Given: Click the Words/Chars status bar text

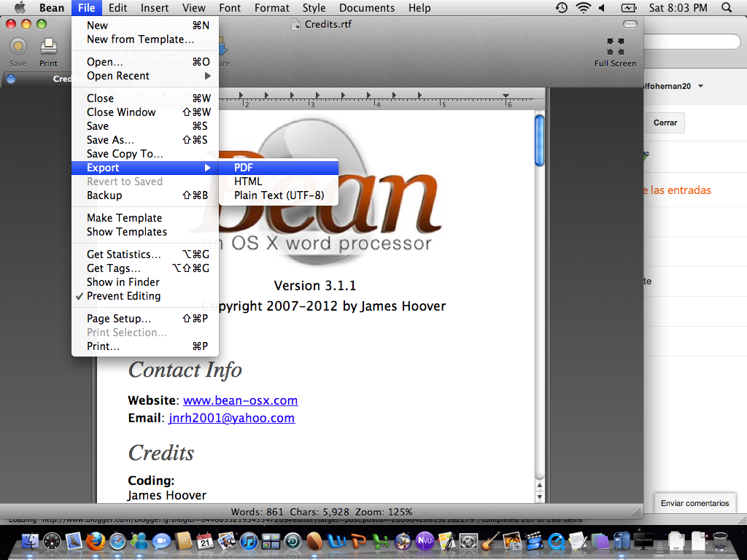Looking at the screenshot, I should pos(322,512).
